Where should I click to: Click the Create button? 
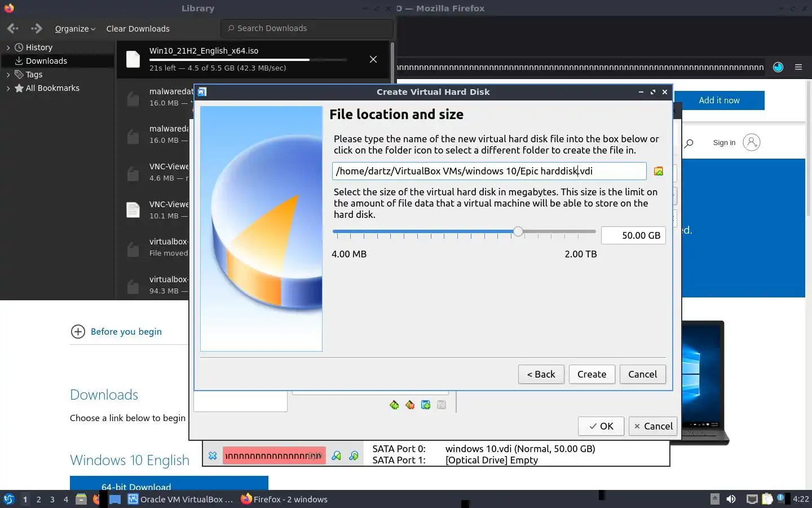point(592,374)
